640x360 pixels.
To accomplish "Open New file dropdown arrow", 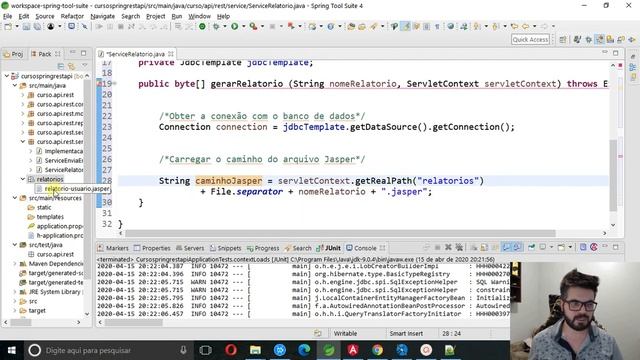I will pyautogui.click(x=17, y=27).
